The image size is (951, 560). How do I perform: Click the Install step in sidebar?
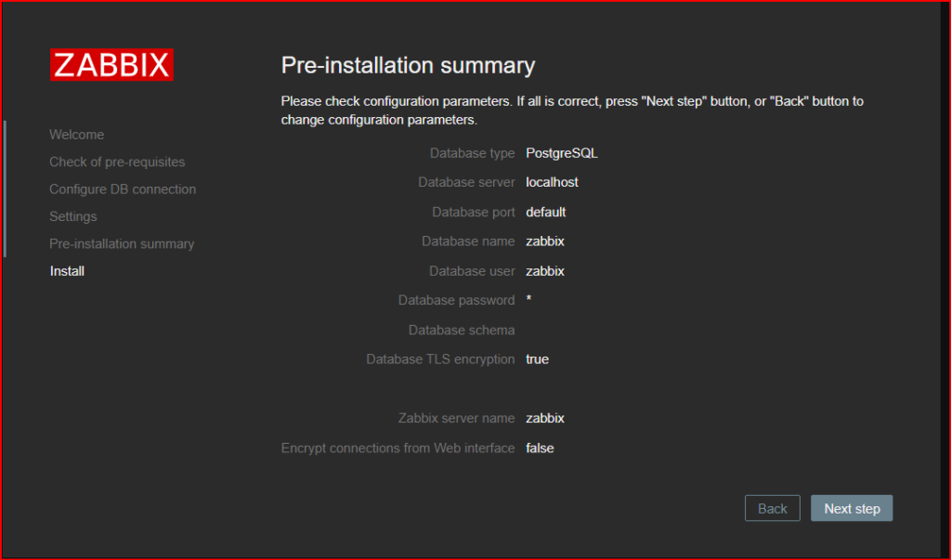click(x=67, y=271)
